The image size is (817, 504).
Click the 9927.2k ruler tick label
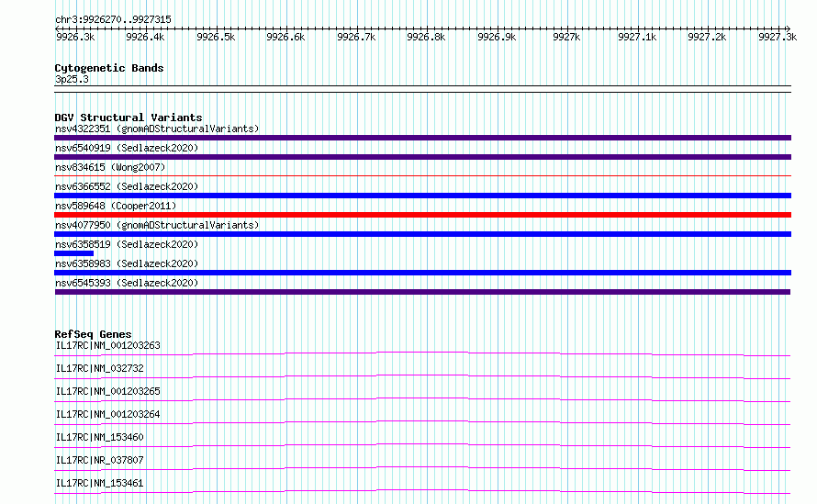click(707, 37)
